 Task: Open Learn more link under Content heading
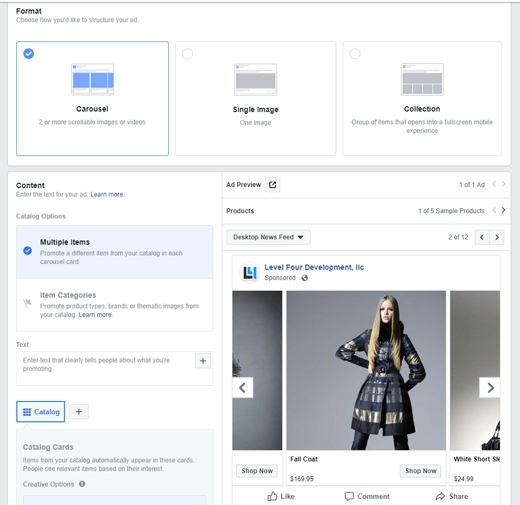tap(107, 194)
